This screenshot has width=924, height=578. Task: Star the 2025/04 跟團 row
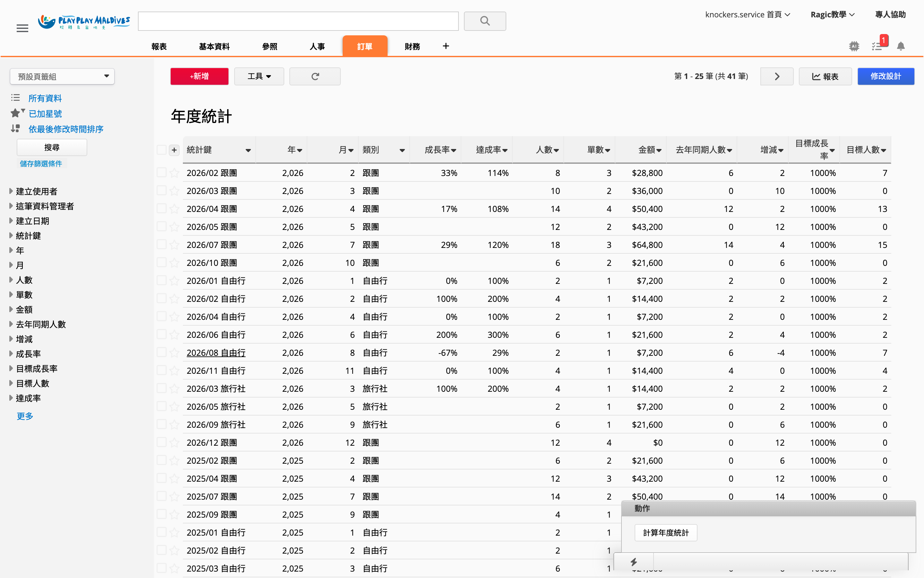175,478
